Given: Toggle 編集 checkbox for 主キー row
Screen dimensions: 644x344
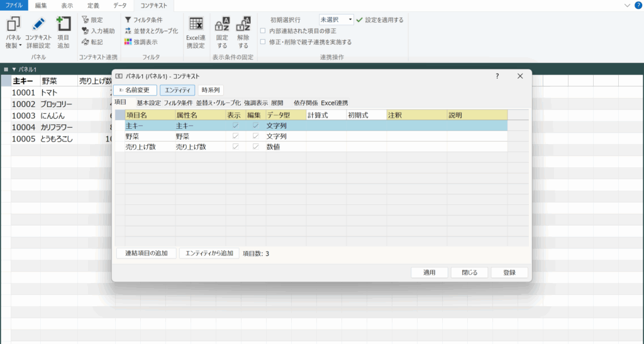Looking at the screenshot, I should 255,126.
